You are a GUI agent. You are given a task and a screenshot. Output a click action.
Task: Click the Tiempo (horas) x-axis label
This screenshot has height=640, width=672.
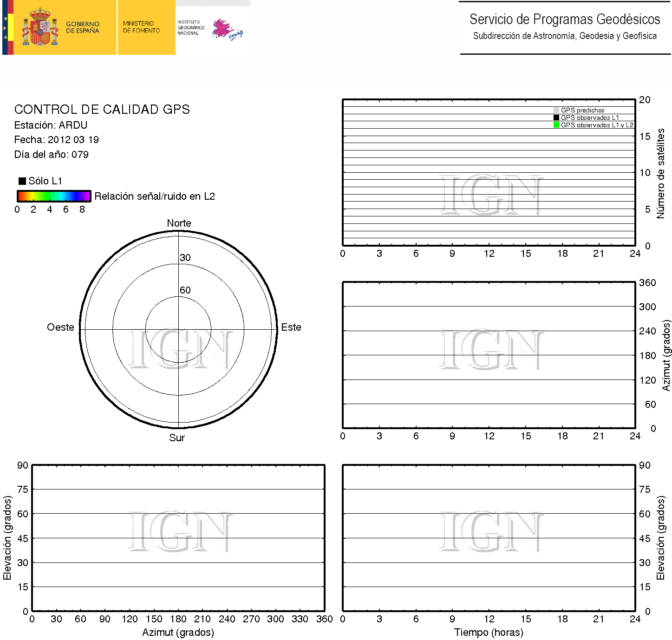489,633
